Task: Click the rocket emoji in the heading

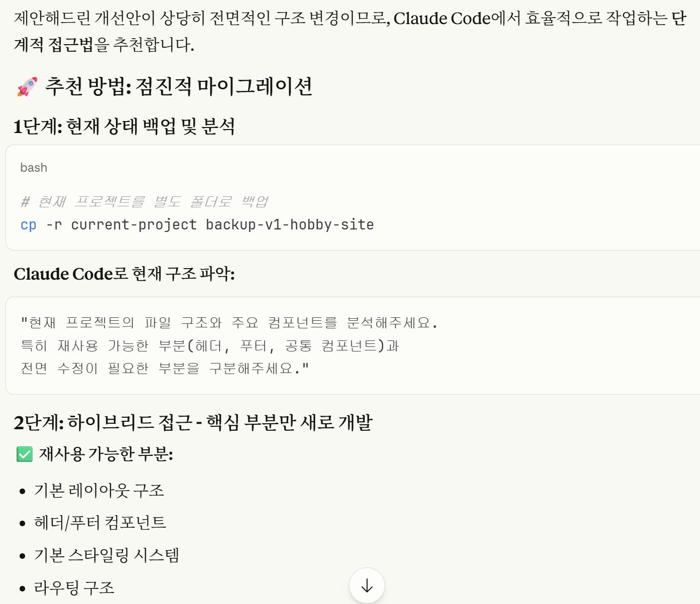Action: (27, 86)
